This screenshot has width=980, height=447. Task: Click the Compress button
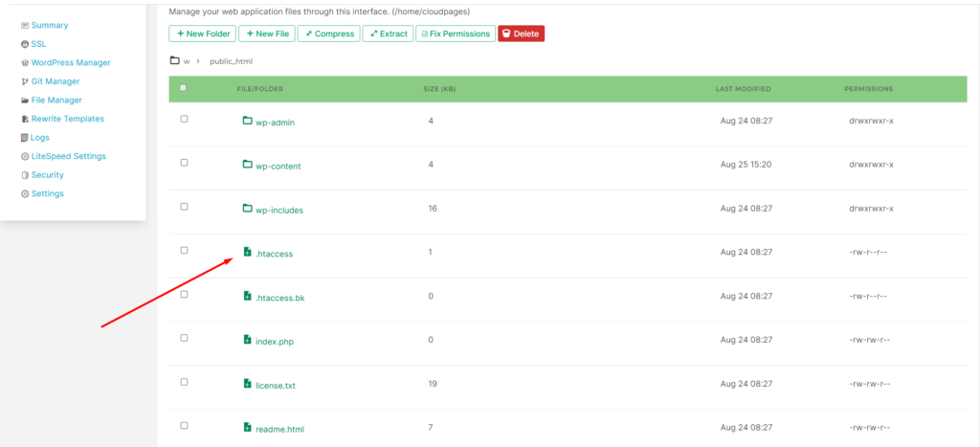(x=329, y=34)
